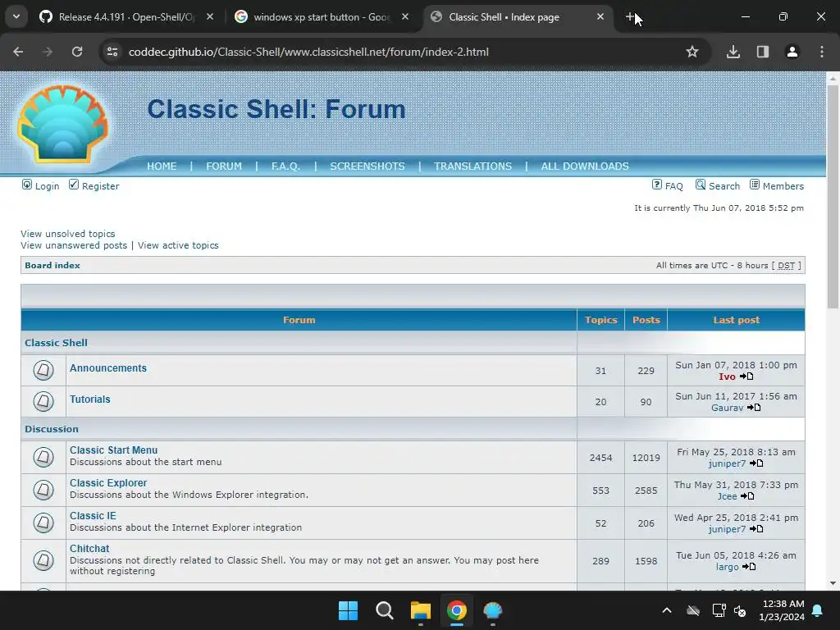Open the FAQ link near Search

pyautogui.click(x=673, y=186)
